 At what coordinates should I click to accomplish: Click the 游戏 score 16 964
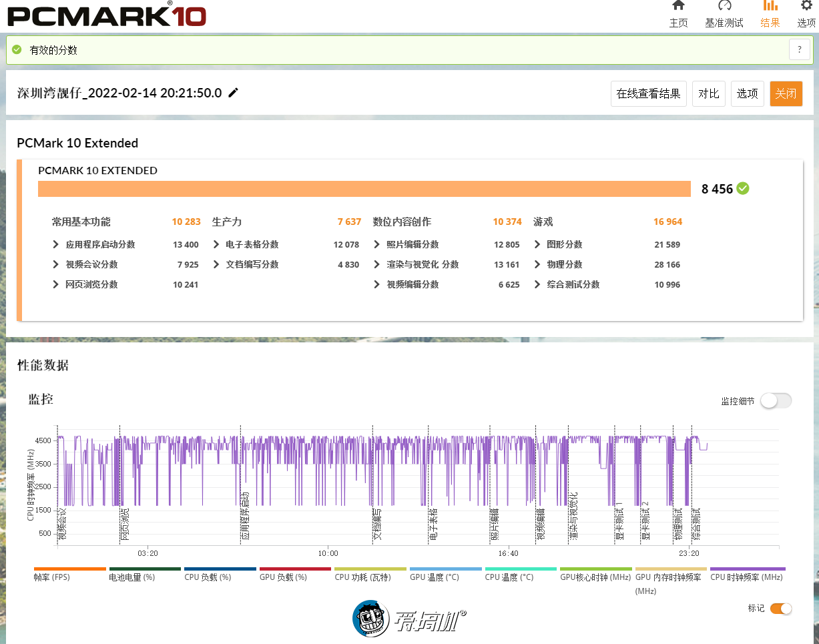tap(667, 222)
